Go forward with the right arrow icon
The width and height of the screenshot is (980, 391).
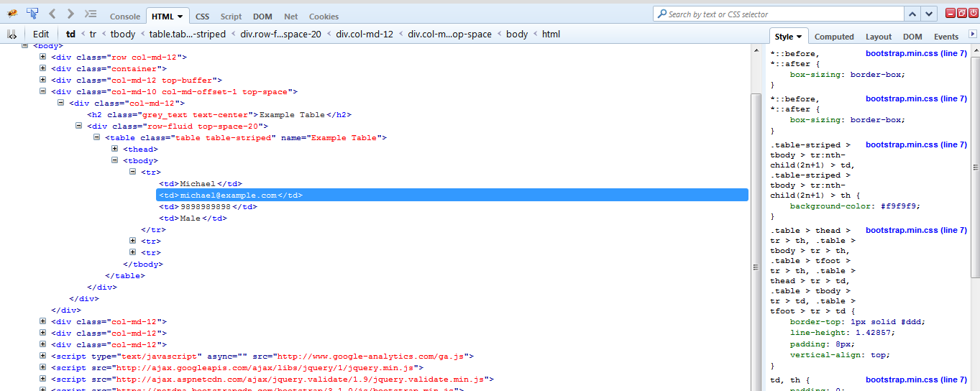[70, 14]
